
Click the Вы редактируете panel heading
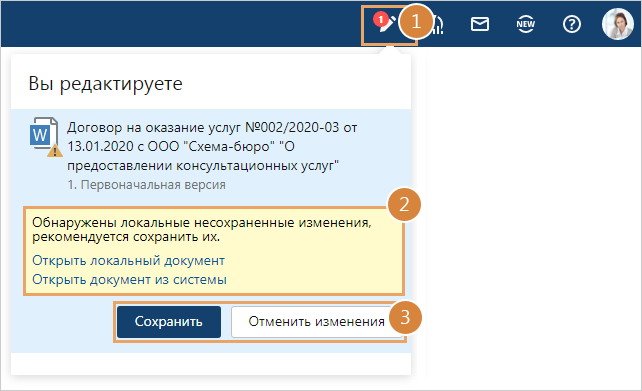[x=106, y=84]
